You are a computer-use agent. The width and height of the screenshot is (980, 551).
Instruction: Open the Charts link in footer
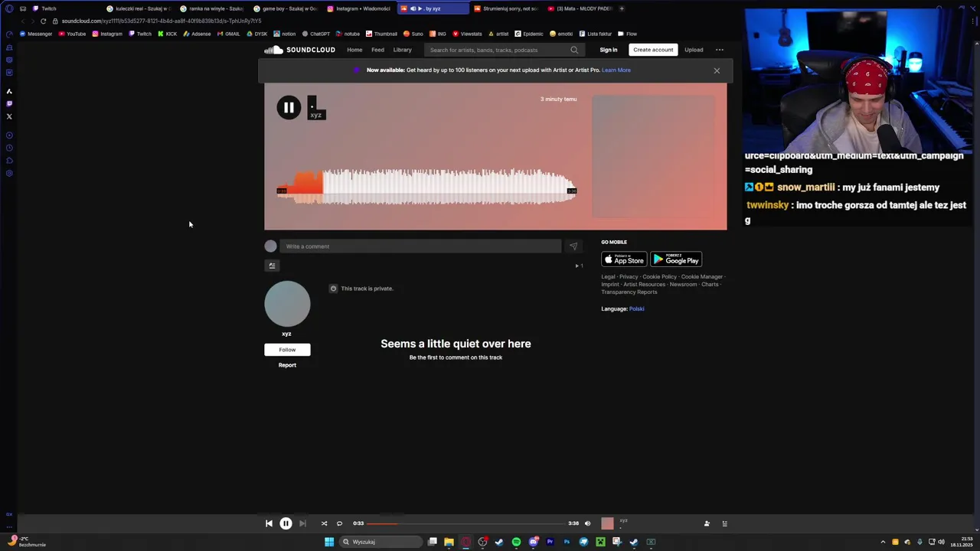click(710, 285)
